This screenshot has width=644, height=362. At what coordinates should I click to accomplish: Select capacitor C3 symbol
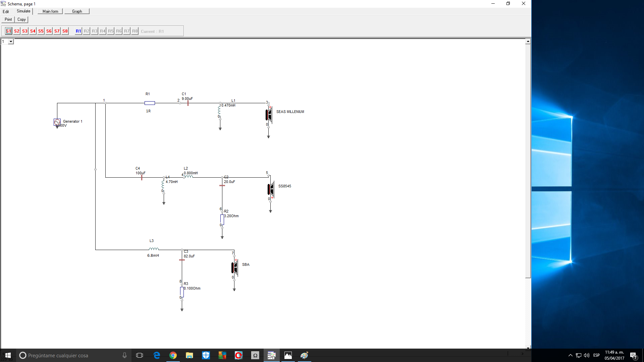pyautogui.click(x=182, y=260)
